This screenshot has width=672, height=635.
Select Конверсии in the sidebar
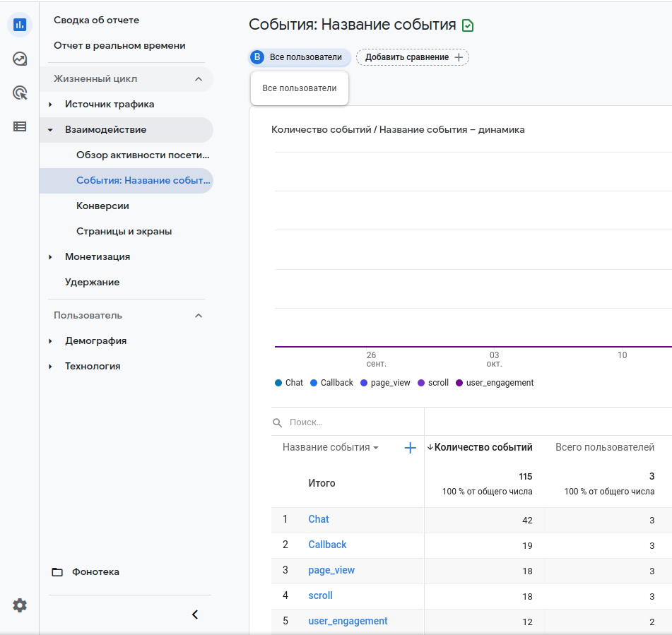click(102, 206)
